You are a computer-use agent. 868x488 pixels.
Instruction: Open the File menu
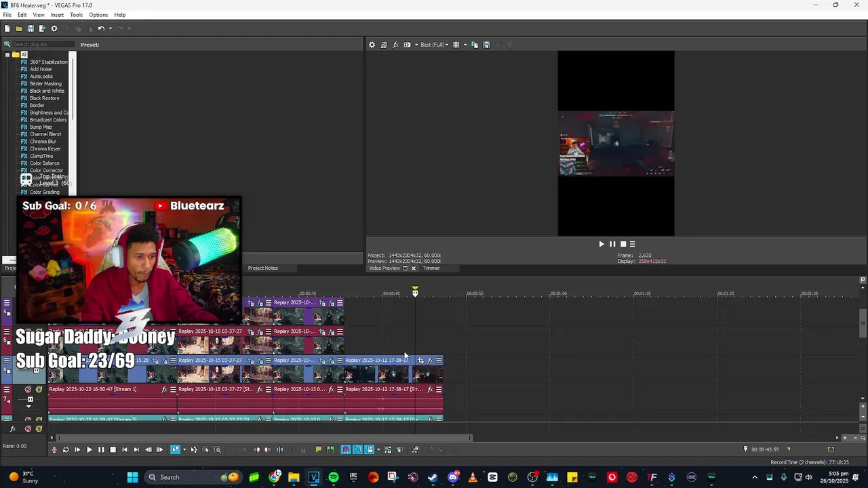(7, 15)
